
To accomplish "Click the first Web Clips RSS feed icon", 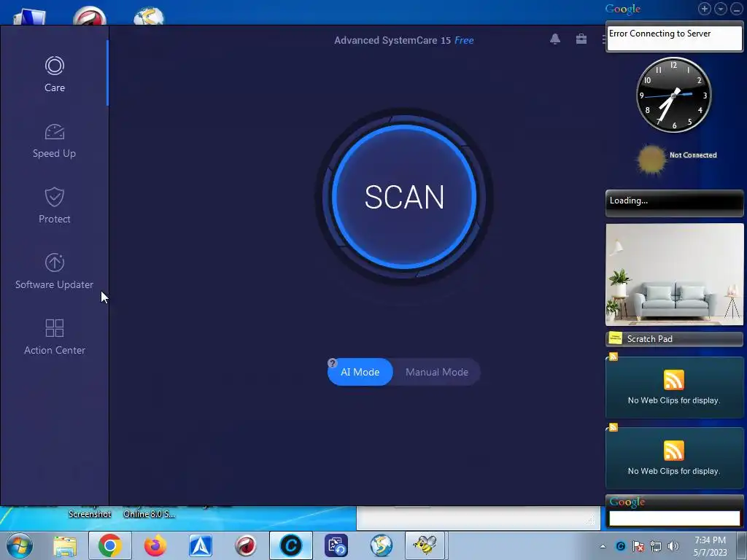I will (673, 380).
